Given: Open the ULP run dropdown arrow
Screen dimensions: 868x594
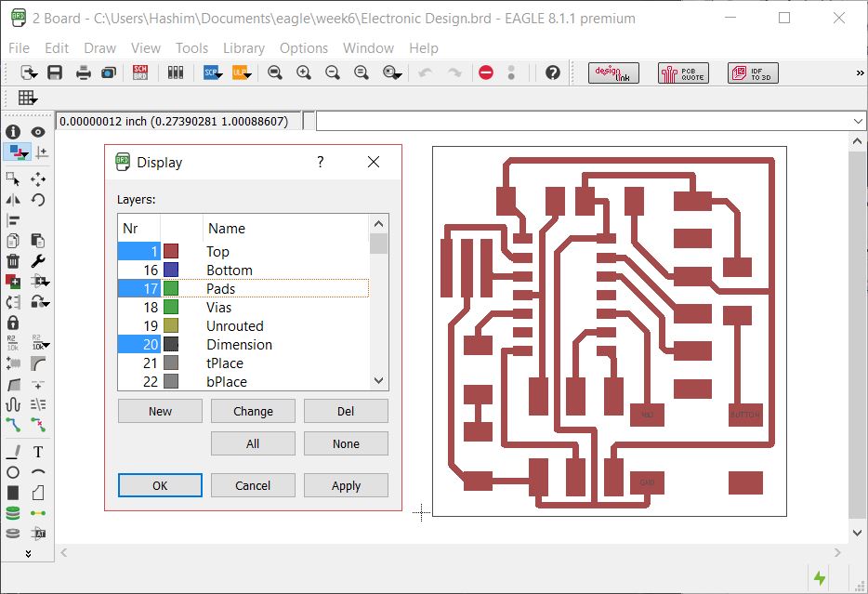Looking at the screenshot, I should (247, 76).
